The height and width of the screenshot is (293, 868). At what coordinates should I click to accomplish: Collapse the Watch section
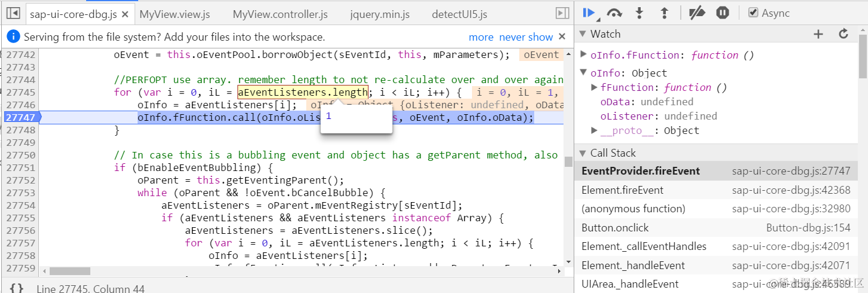click(583, 34)
